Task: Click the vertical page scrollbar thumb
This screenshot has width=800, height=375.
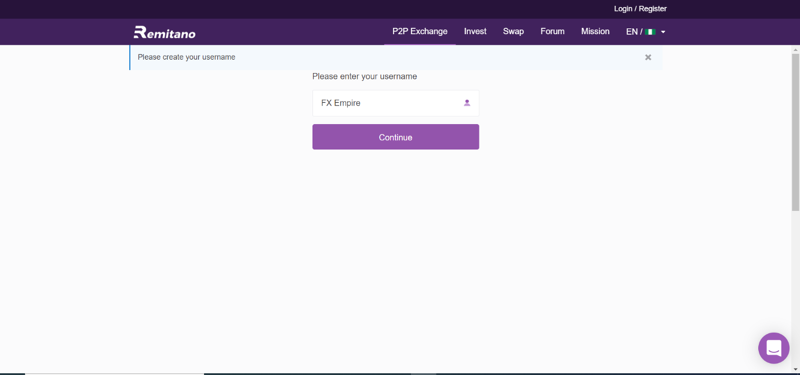Action: click(x=795, y=132)
